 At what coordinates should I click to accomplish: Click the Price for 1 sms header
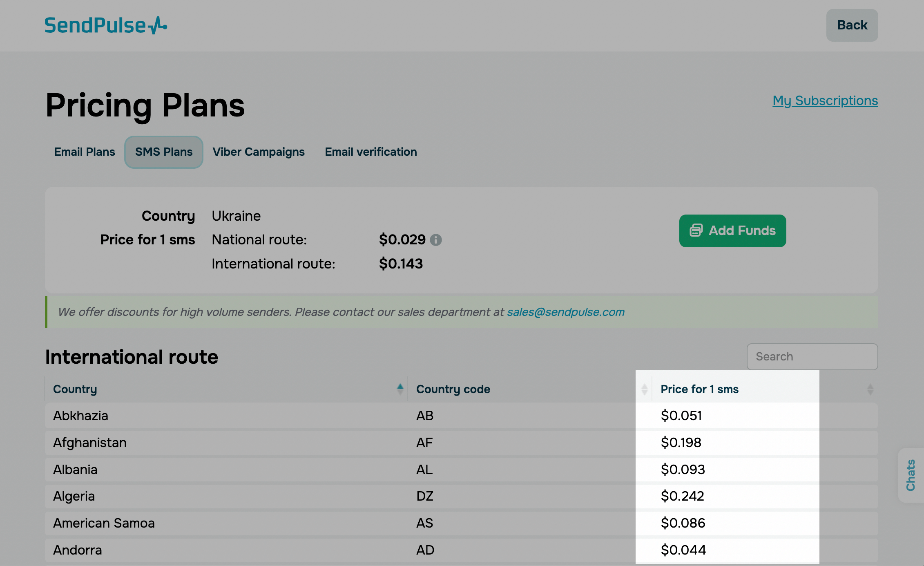click(699, 389)
